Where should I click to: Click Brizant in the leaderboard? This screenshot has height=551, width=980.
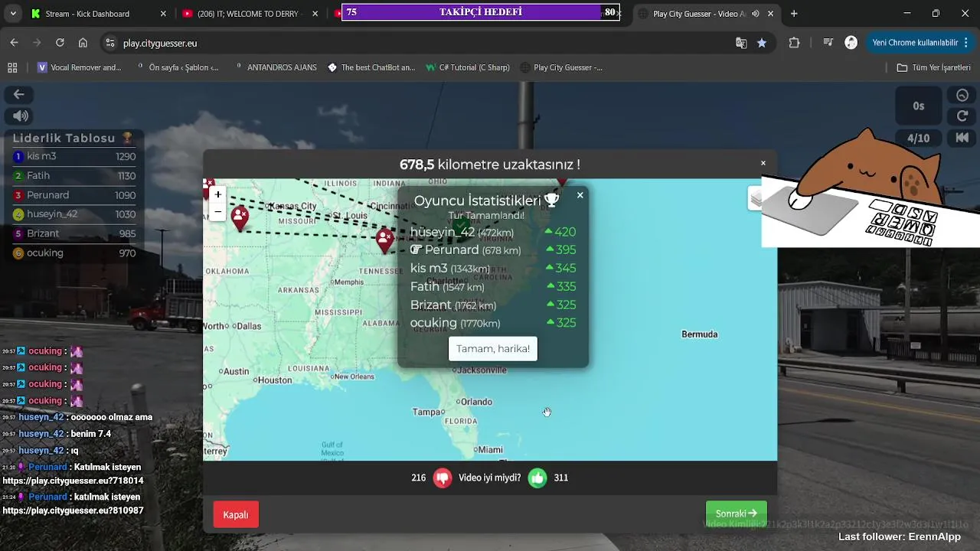coord(74,233)
